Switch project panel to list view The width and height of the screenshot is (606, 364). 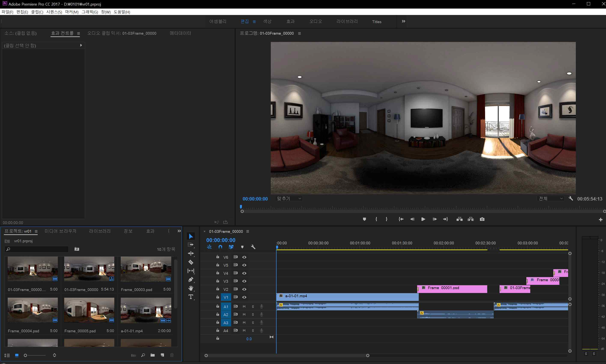[7, 355]
